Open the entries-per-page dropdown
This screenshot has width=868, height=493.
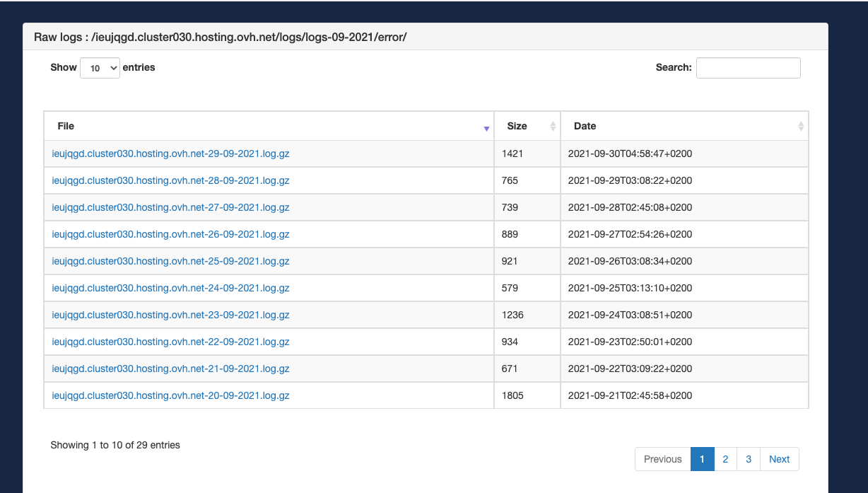coord(100,68)
